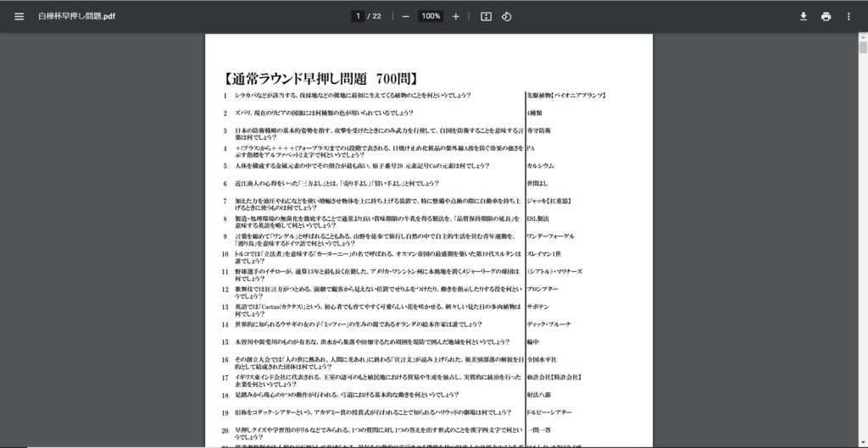Click the page number field showing 1
The width and height of the screenshot is (868, 448).
pos(358,16)
